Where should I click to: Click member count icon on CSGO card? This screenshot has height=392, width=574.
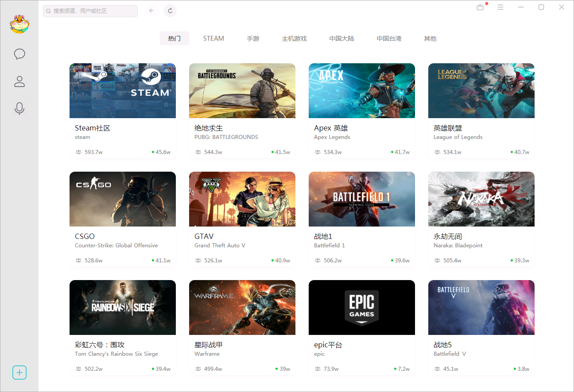78,260
